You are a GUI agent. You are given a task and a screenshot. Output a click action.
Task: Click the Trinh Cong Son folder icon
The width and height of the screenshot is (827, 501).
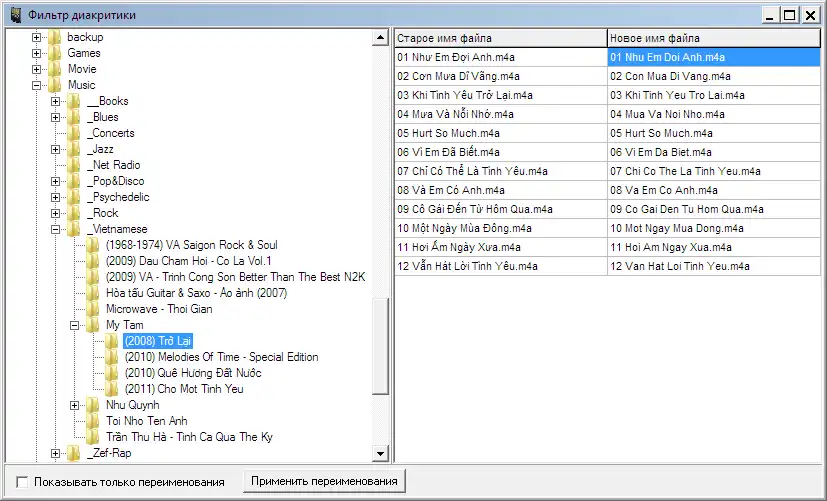tap(93, 277)
